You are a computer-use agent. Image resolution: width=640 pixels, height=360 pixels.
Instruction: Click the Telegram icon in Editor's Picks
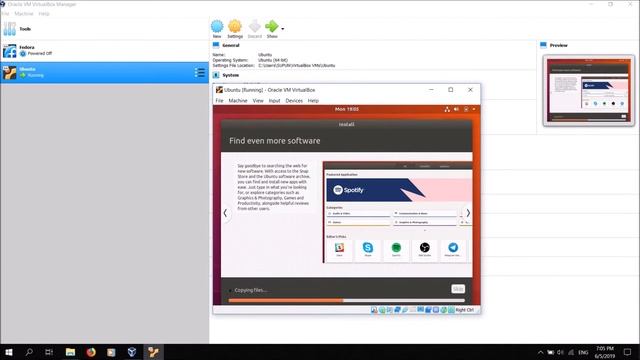click(x=453, y=249)
